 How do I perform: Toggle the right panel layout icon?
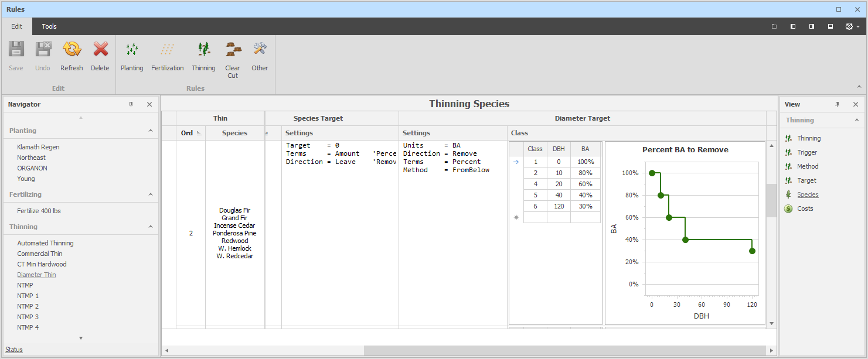[812, 26]
